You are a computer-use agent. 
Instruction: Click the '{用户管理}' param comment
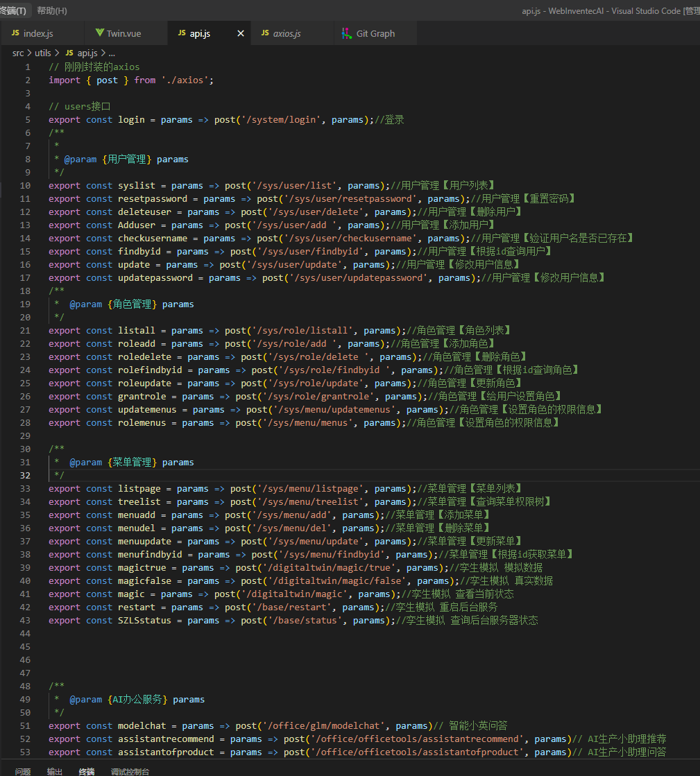[127, 159]
